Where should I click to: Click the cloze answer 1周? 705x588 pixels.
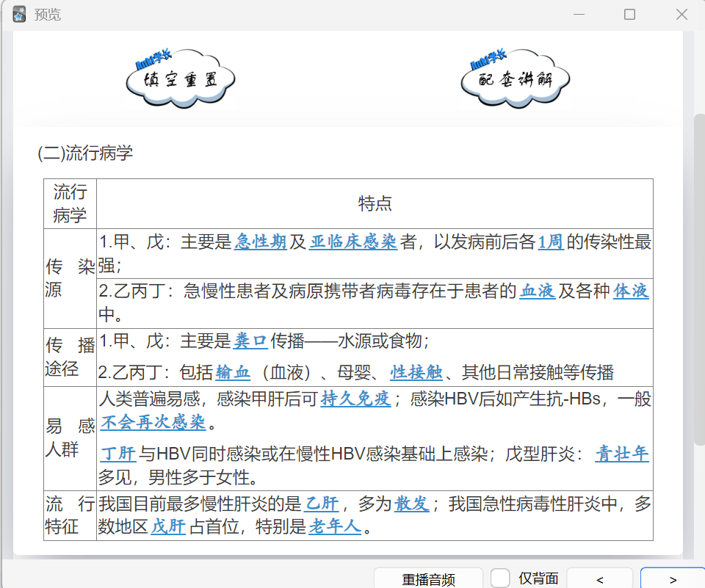(551, 242)
